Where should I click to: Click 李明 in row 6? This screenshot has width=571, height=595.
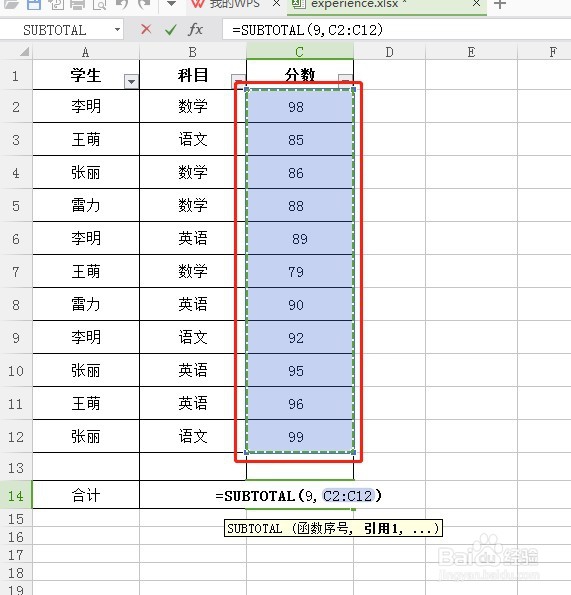(86, 238)
